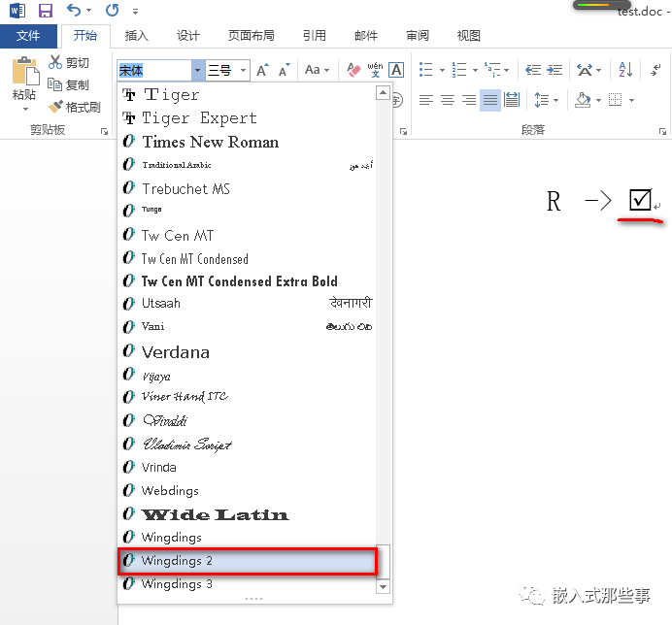Click font list scroll down arrow

coord(383,586)
